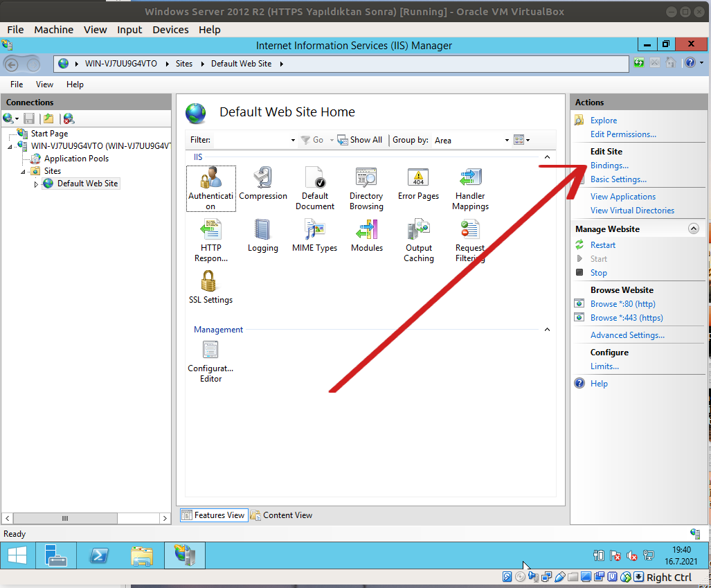Click the Filter input field
Image resolution: width=711 pixels, height=588 pixels.
coord(251,140)
